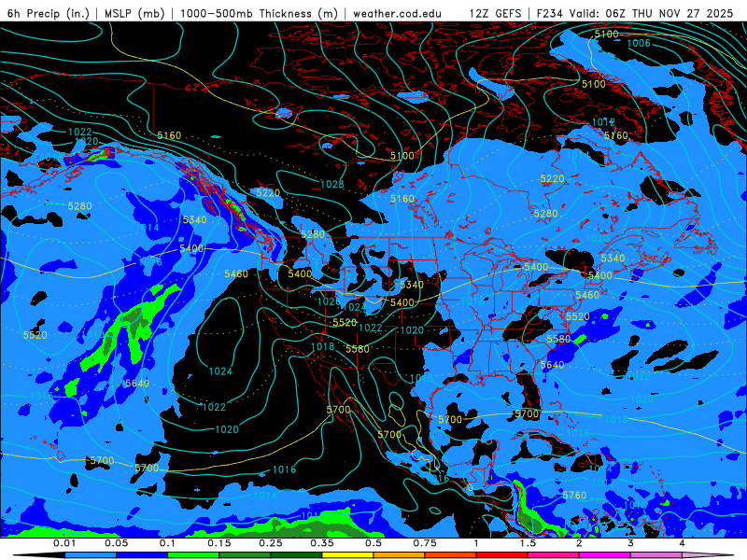Screen dimensions: 747x560
Task: Select the 0.05 legend value
Action: point(116,543)
